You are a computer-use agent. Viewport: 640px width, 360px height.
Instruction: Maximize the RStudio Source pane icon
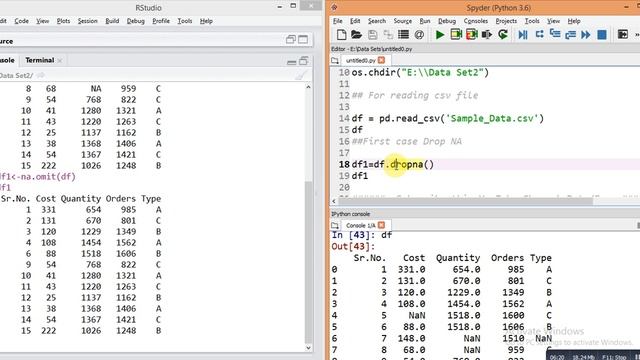303,40
